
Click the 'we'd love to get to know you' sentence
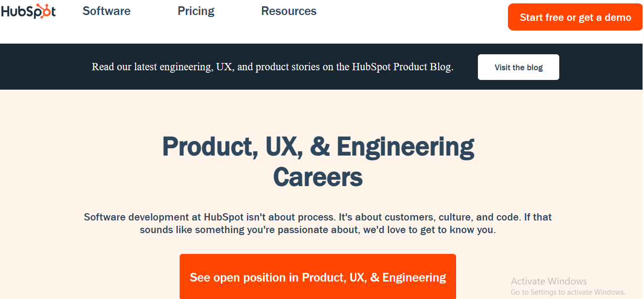(429, 230)
